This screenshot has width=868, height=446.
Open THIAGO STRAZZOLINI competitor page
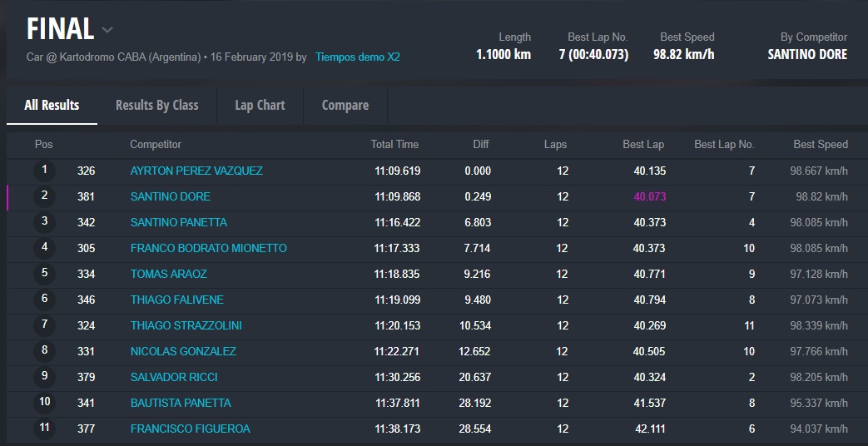pos(186,326)
